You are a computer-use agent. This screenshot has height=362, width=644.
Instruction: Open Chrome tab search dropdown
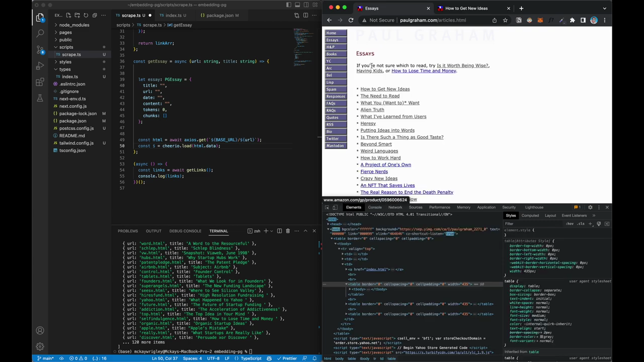coord(605,8)
